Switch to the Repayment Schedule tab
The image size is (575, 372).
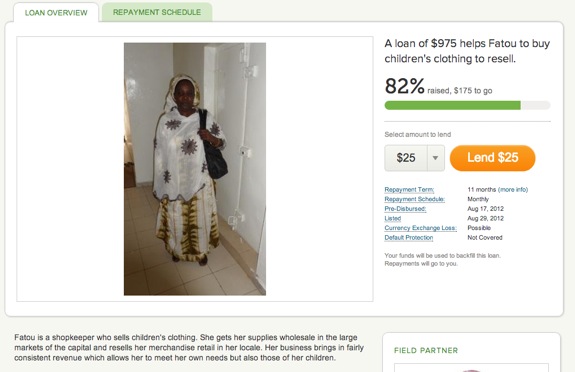[157, 12]
